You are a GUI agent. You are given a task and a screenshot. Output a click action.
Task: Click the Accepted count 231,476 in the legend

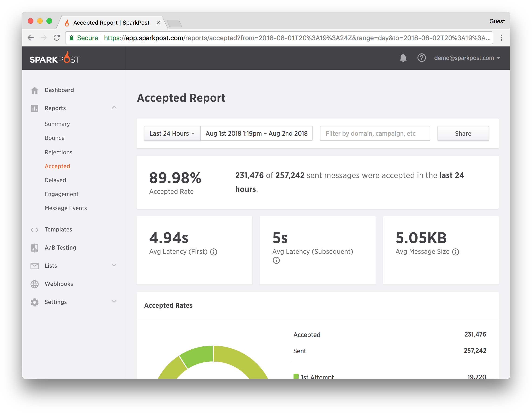[x=475, y=334]
